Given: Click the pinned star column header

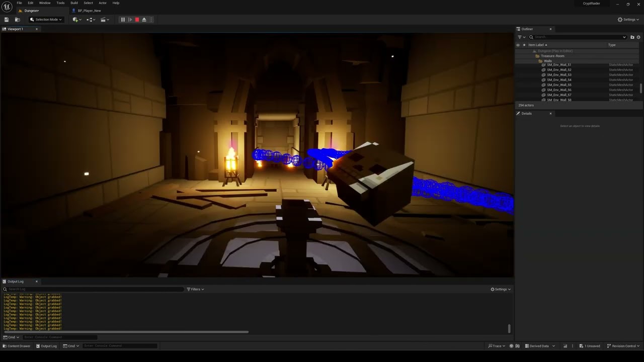Looking at the screenshot, I should 524,45.
